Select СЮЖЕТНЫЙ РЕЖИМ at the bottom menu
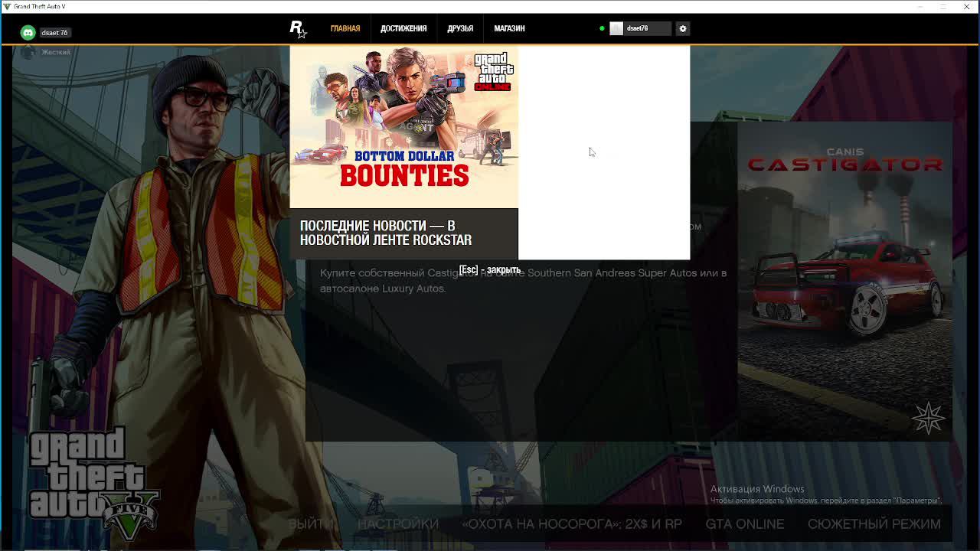Viewport: 980px width, 551px height. 874,524
